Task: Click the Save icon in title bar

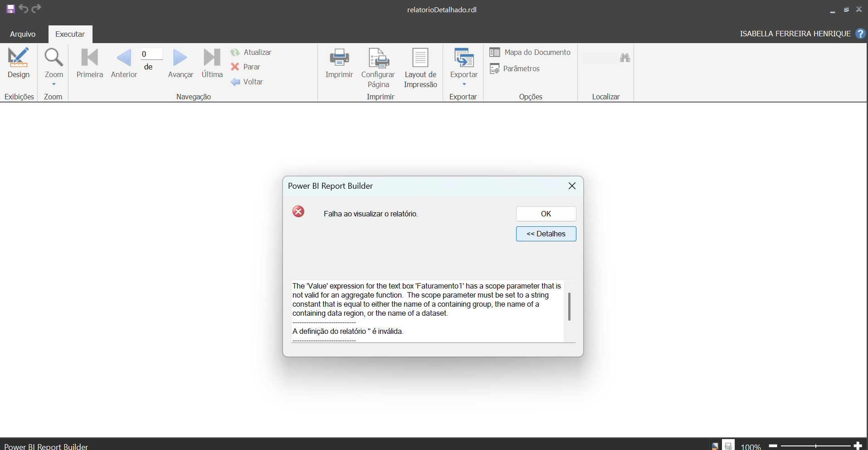Action: [10, 9]
